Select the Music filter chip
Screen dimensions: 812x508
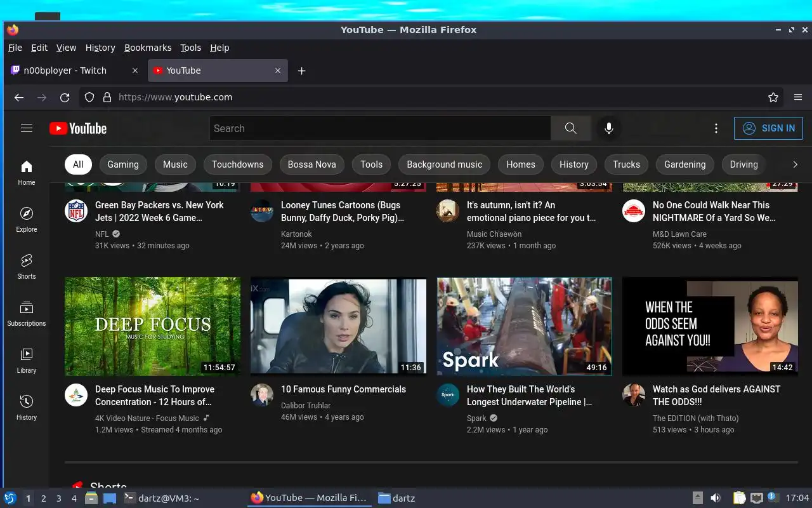point(175,164)
